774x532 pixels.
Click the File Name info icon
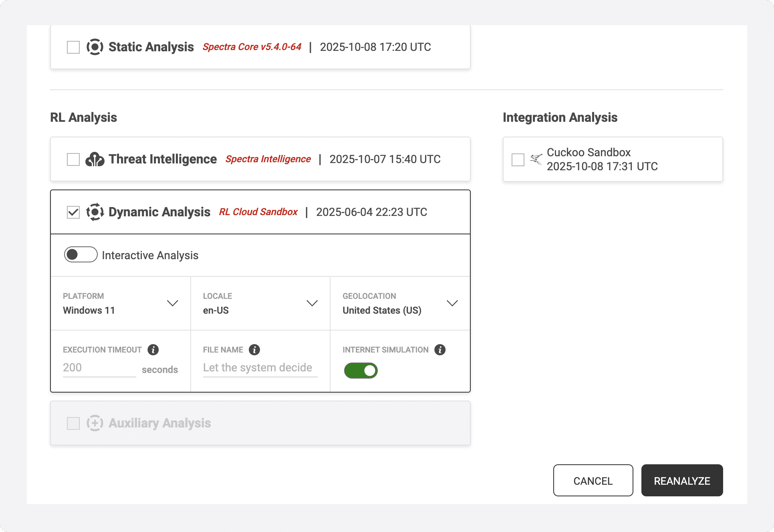coord(254,350)
